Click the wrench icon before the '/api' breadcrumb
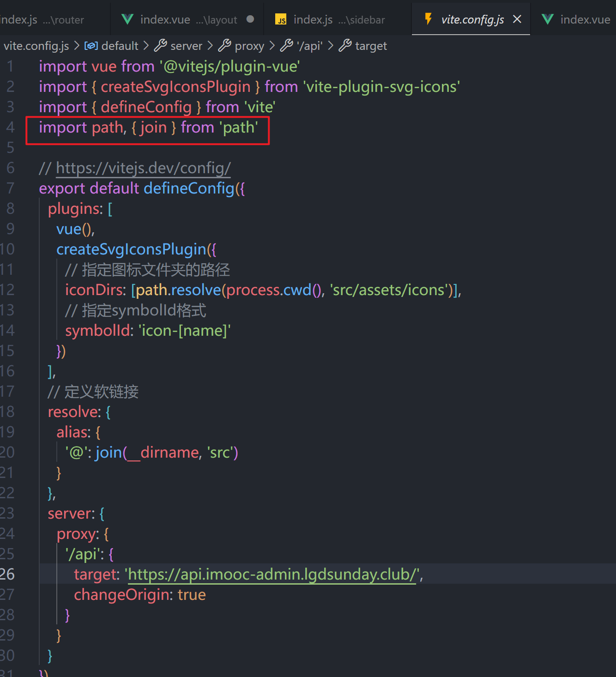This screenshot has width=616, height=677. pos(286,45)
